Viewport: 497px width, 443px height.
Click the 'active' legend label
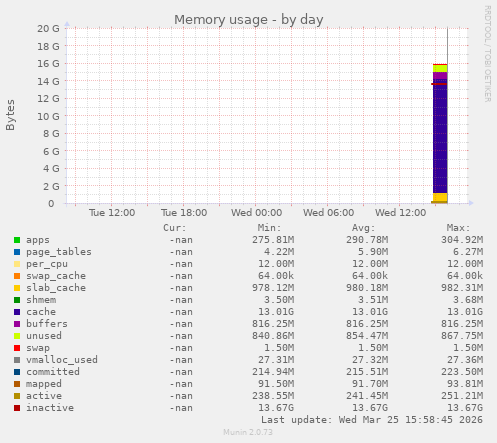point(44,396)
